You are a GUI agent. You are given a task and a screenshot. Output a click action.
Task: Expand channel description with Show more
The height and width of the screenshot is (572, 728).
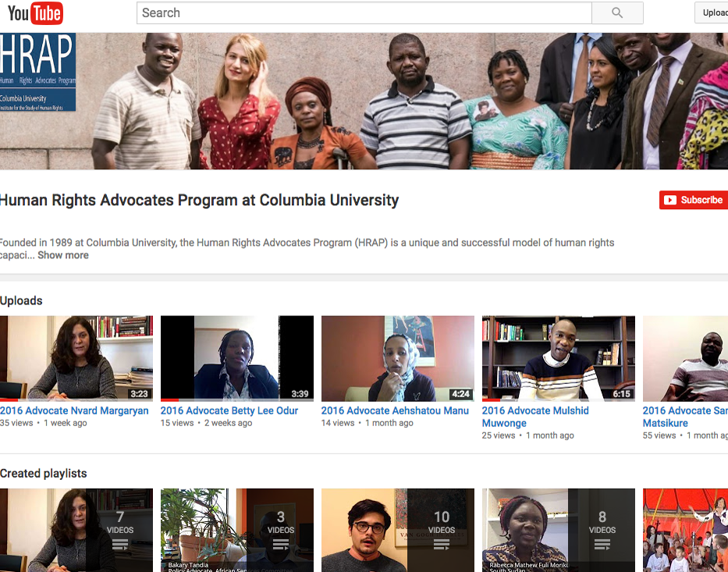click(63, 255)
